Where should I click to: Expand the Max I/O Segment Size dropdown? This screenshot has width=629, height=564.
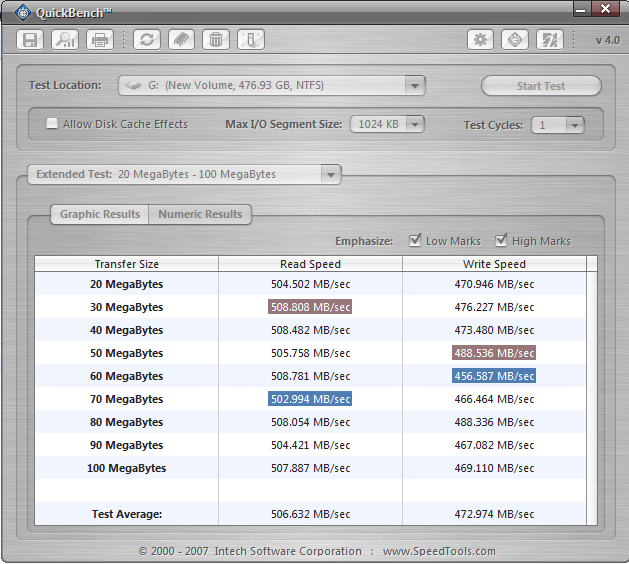pyautogui.click(x=414, y=125)
